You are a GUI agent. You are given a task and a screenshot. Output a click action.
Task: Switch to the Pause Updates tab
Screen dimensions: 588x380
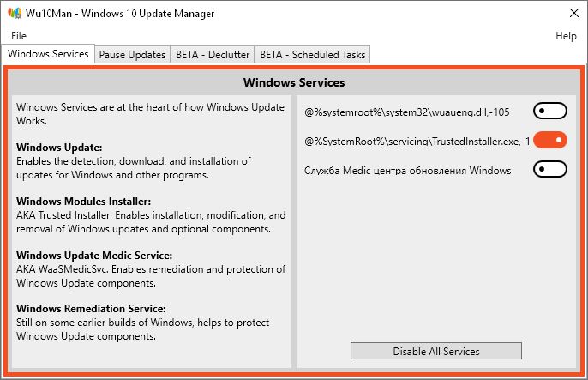pyautogui.click(x=132, y=55)
